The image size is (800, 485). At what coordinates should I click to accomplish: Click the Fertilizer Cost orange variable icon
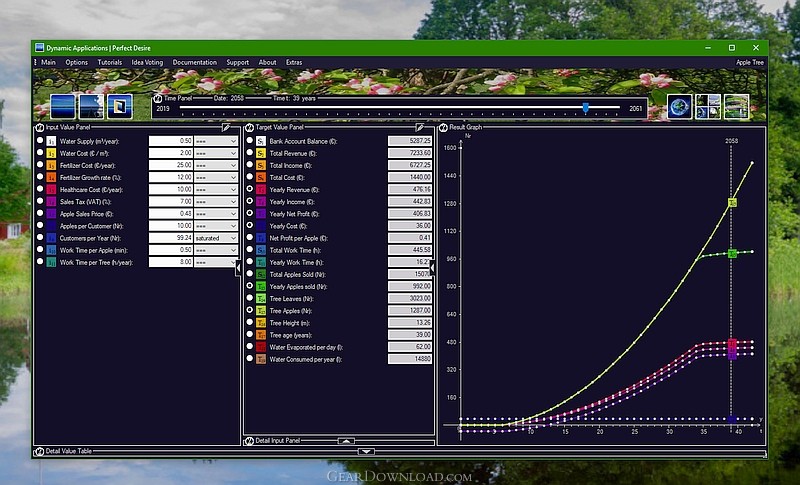click(51, 165)
